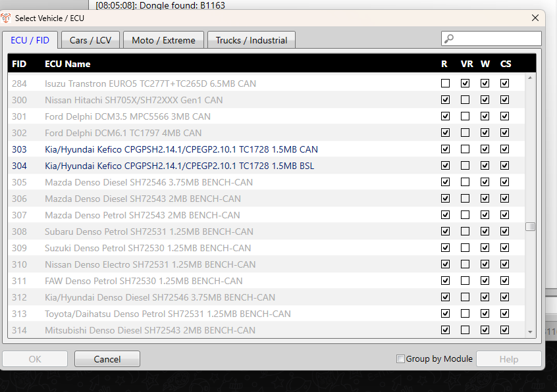Enable the Group by Module checkbox
This screenshot has width=557, height=392.
point(400,359)
